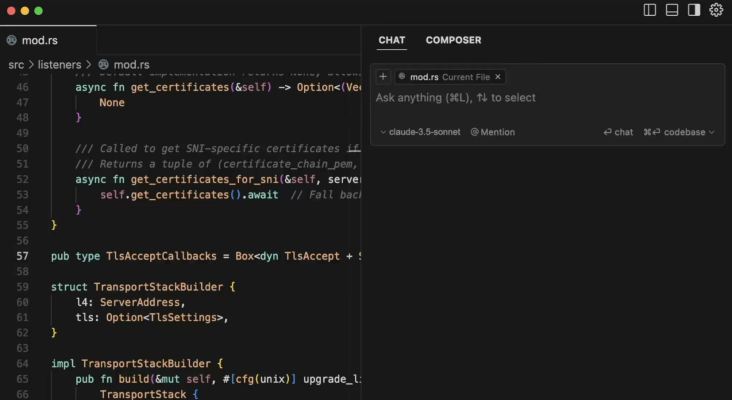The height and width of the screenshot is (400, 732).
Task: Send message using chat button
Action: (618, 132)
